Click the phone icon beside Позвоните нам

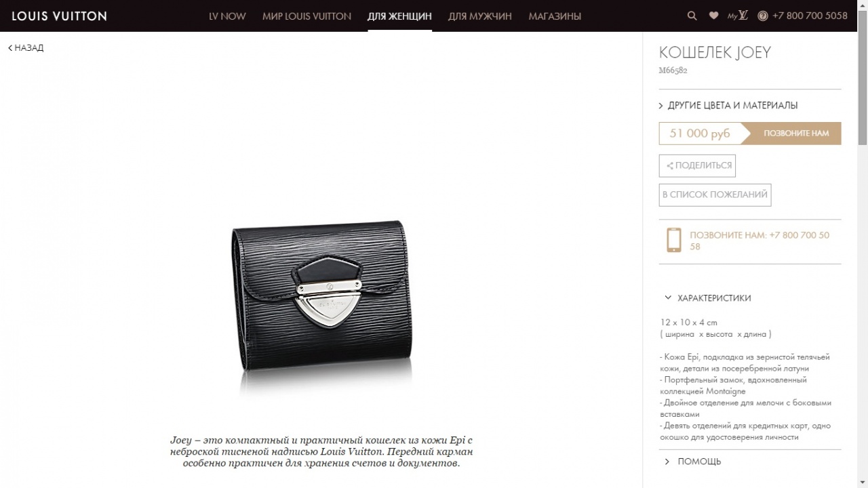pos(673,240)
